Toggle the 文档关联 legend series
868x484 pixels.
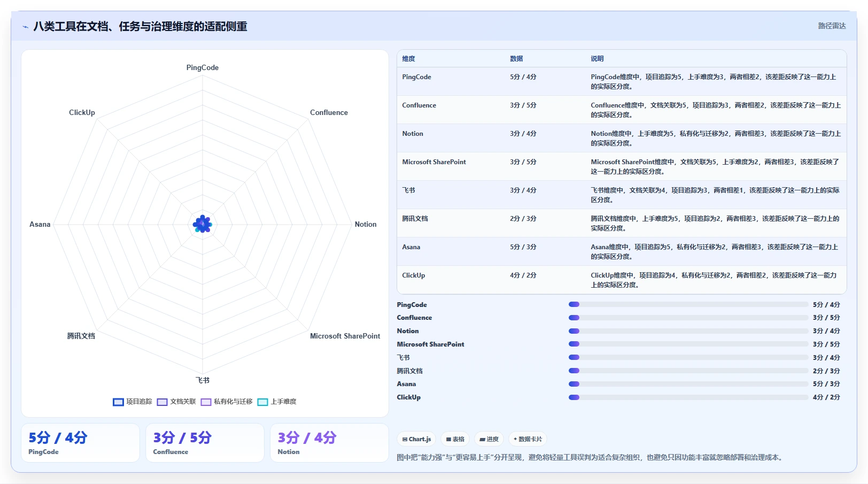click(176, 402)
